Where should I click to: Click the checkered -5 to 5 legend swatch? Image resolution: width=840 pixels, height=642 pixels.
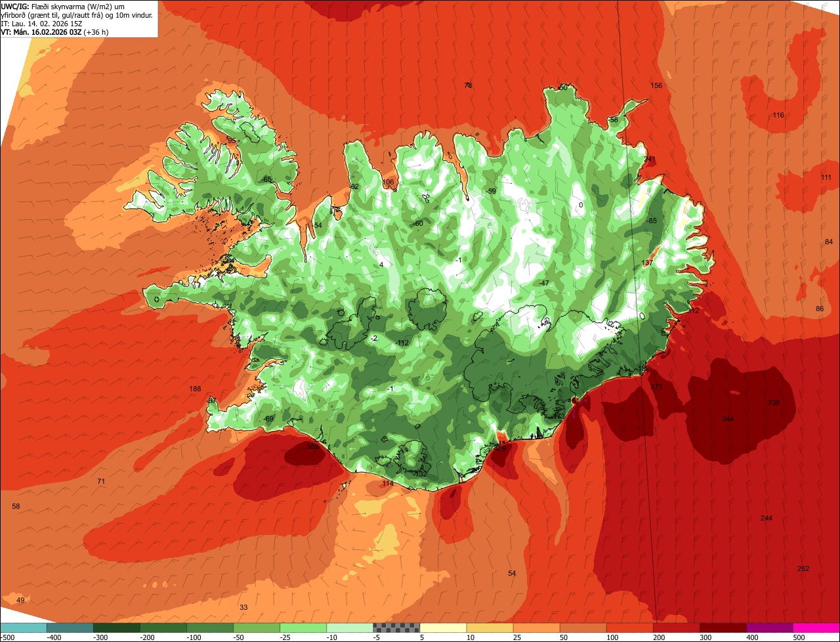point(396,628)
